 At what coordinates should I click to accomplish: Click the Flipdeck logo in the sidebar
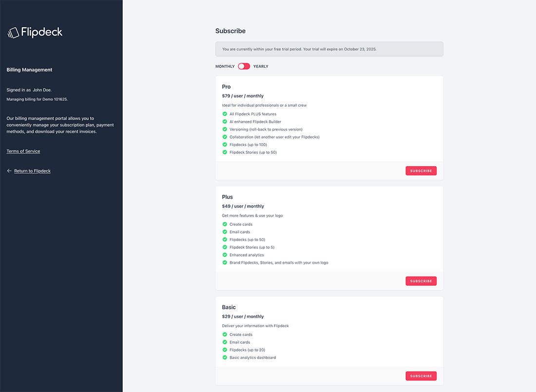34,32
